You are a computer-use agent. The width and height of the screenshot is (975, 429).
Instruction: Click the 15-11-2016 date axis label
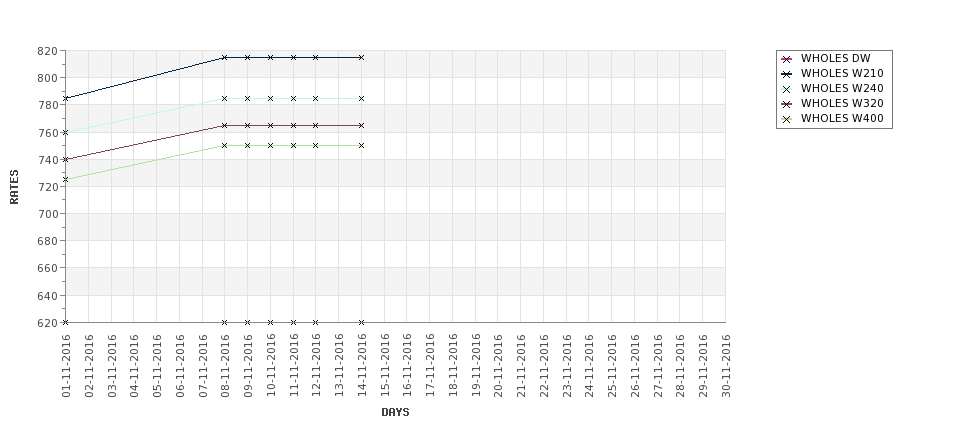point(385,366)
